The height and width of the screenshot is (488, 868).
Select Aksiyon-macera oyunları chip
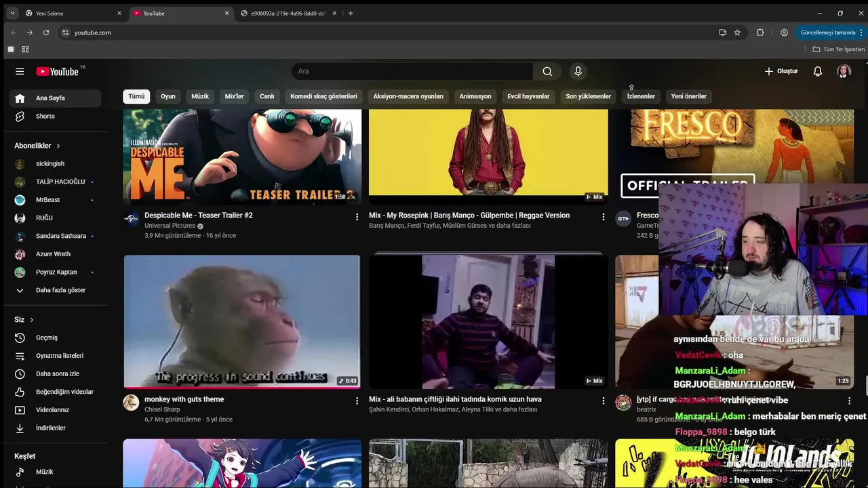(x=408, y=96)
